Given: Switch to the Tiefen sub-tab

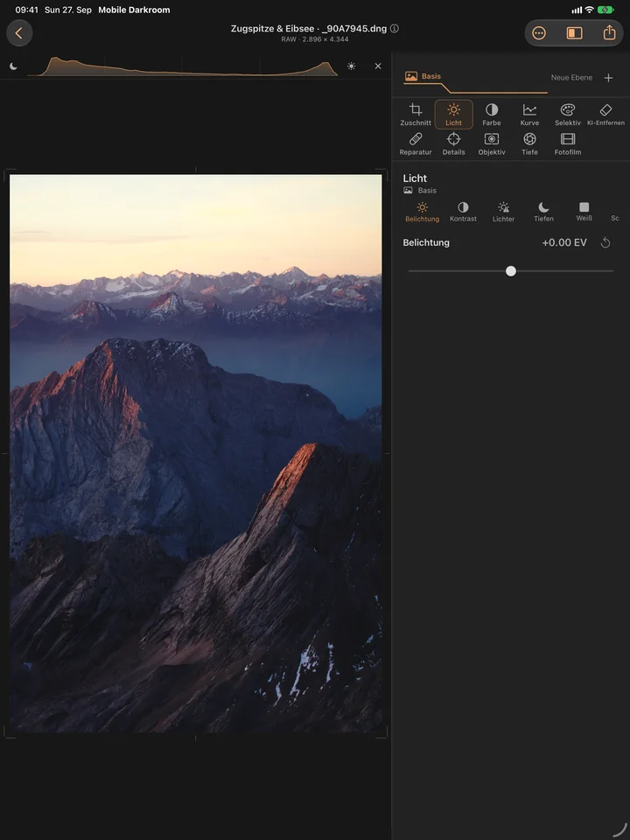Looking at the screenshot, I should (x=543, y=212).
